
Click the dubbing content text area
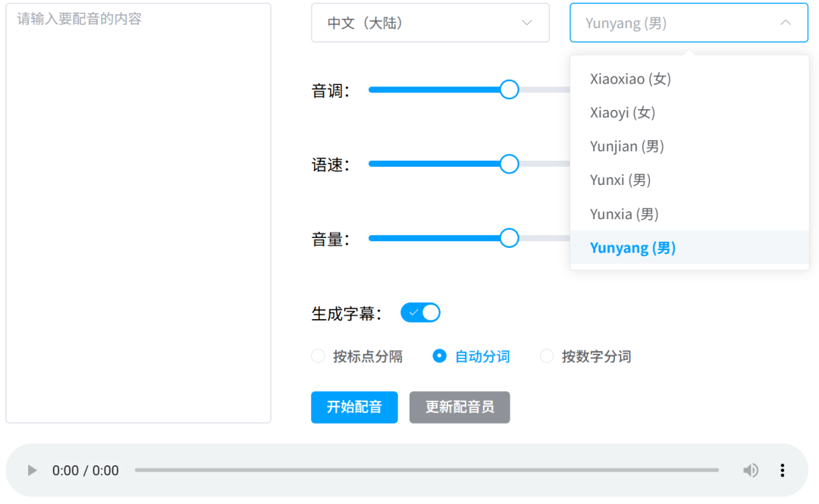point(138,212)
